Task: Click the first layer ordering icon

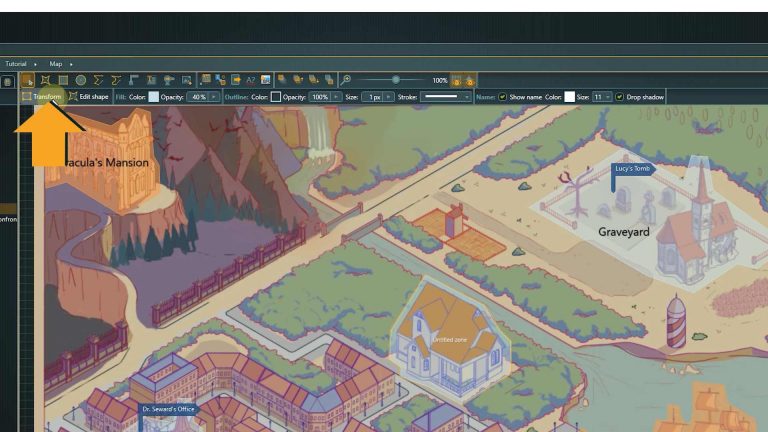Action: point(282,79)
